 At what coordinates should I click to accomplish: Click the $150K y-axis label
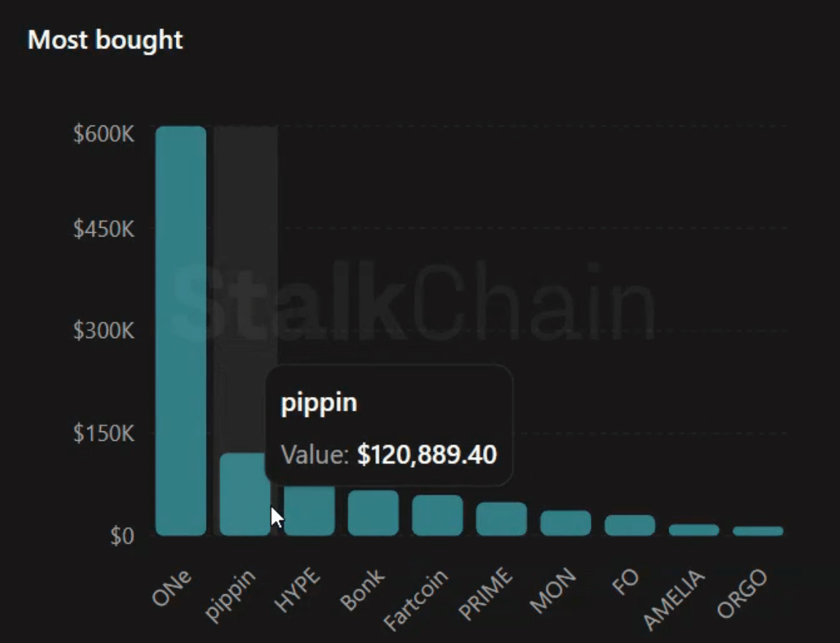click(104, 434)
